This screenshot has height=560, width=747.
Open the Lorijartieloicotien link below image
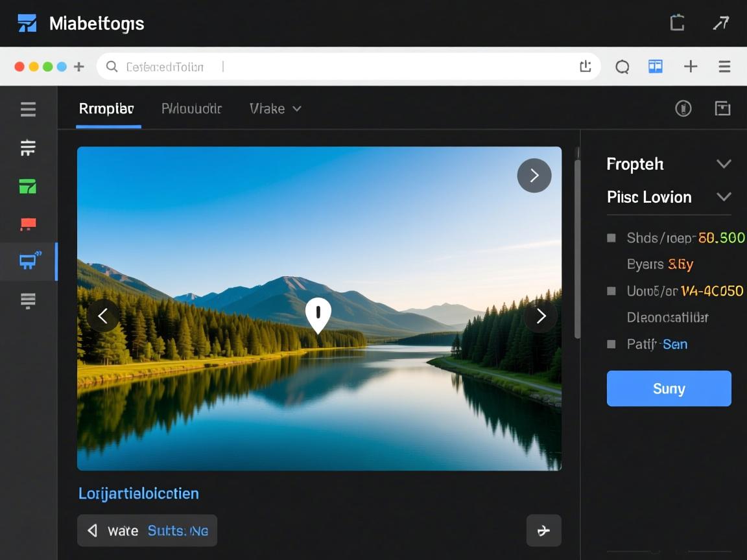138,493
